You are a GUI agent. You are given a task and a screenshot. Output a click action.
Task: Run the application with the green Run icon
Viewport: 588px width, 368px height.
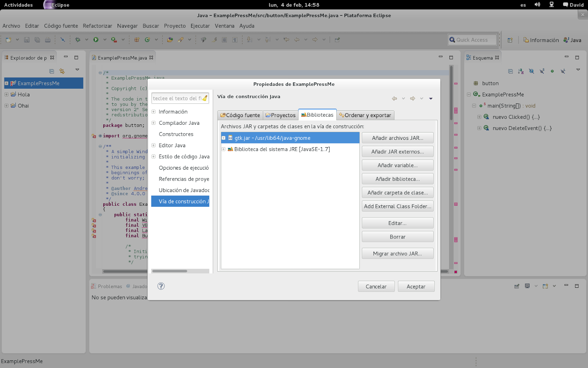[96, 39]
